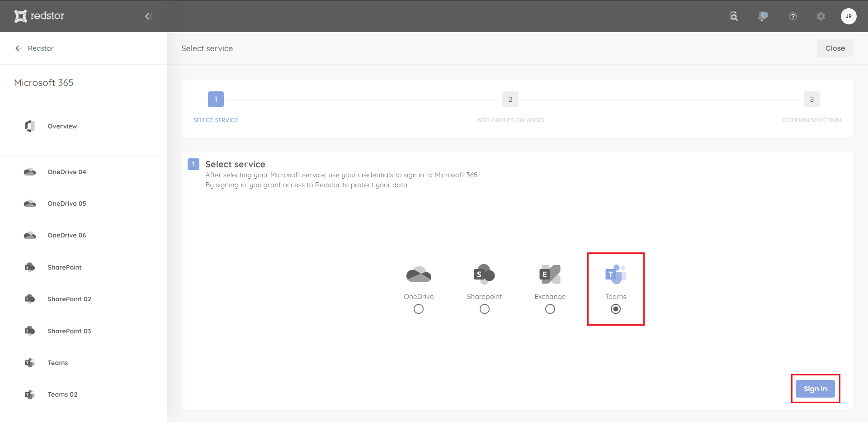Click the Teams 02 sidebar icon
The image size is (868, 422).
click(30, 394)
